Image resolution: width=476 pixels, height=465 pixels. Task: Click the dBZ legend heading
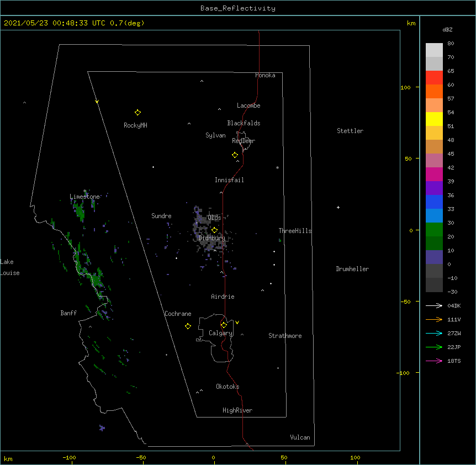coord(447,29)
